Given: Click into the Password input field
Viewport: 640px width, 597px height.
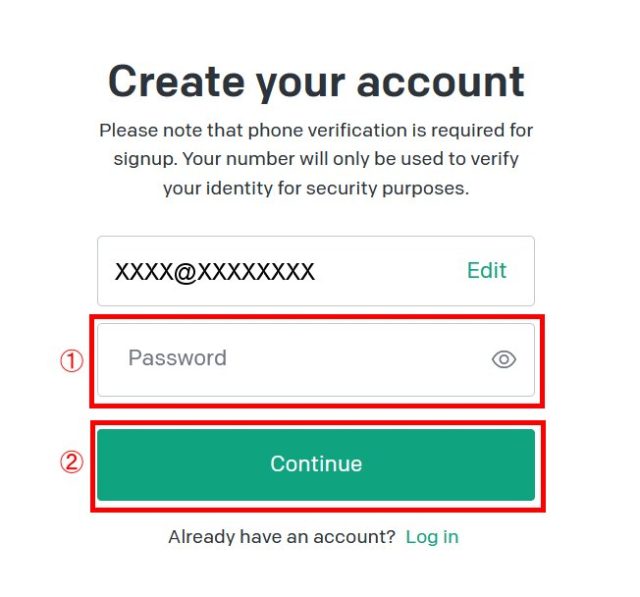Looking at the screenshot, I should pos(300,359).
